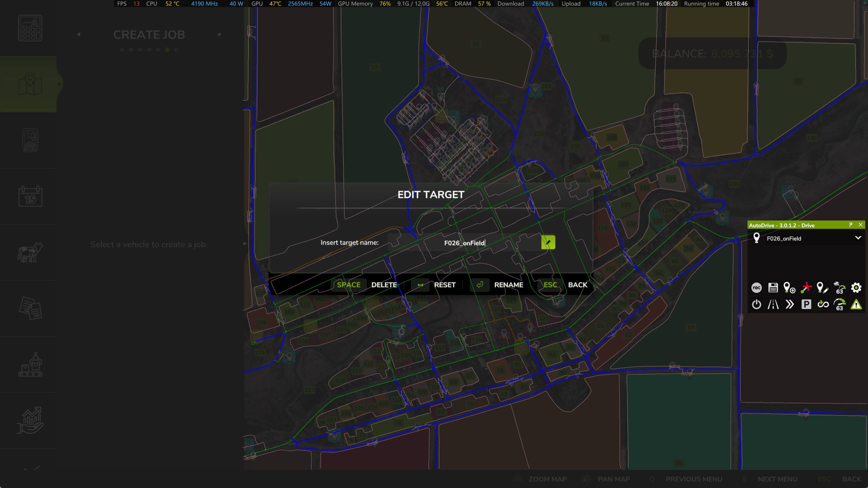Click the green pencil edit button
868x488 pixels.
click(x=548, y=243)
